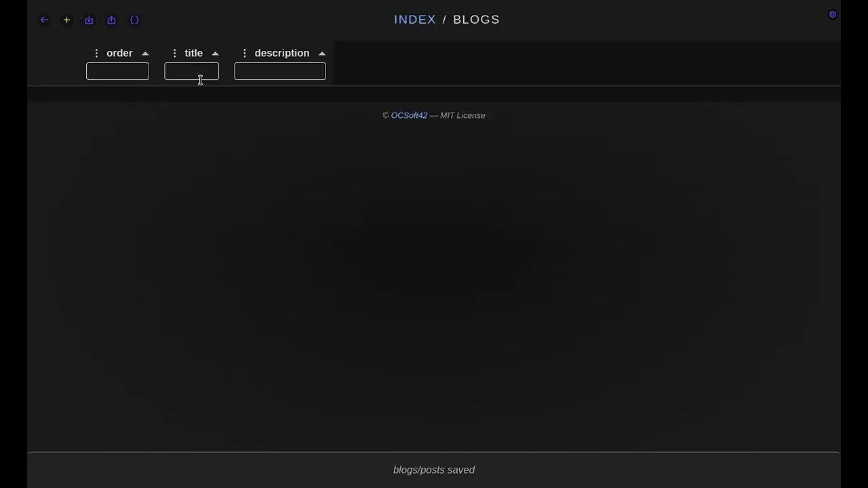
Task: Click the order column header label
Action: coord(119,53)
